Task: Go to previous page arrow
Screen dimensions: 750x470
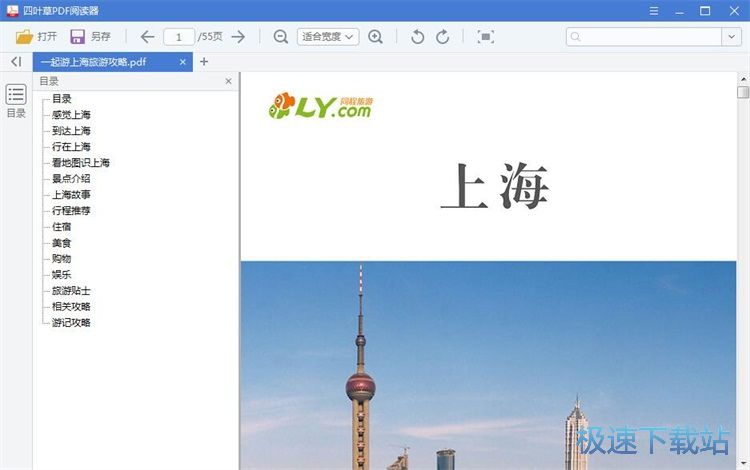Action: (147, 37)
